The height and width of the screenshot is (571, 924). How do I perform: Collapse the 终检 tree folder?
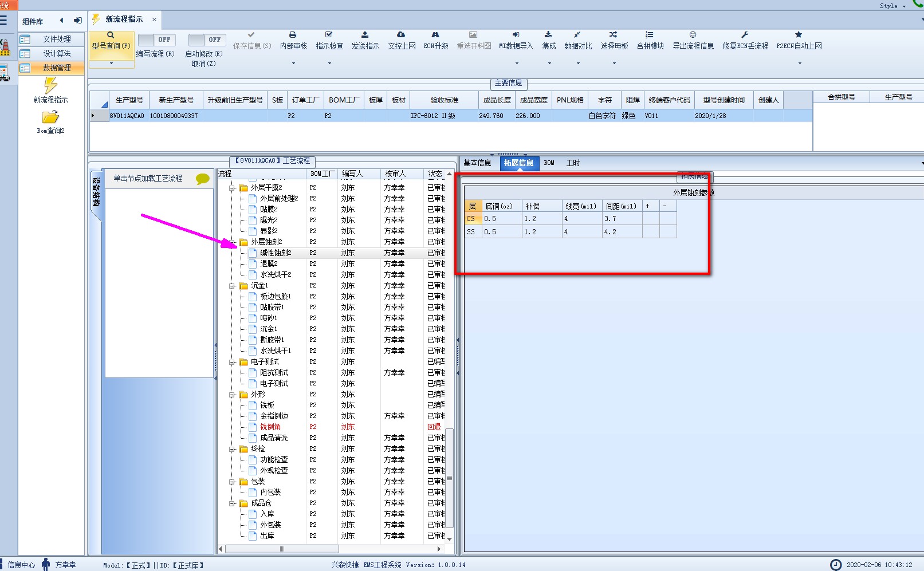(x=233, y=449)
